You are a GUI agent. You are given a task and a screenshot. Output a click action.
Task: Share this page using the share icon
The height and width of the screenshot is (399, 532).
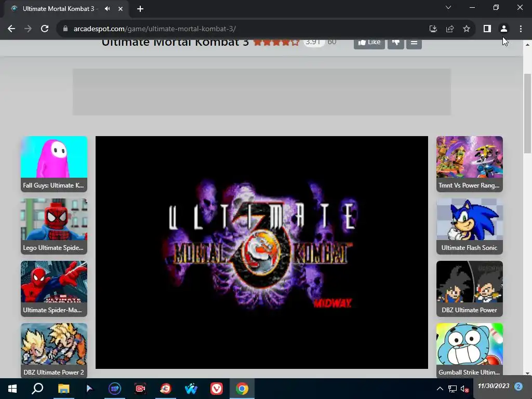[450, 29]
